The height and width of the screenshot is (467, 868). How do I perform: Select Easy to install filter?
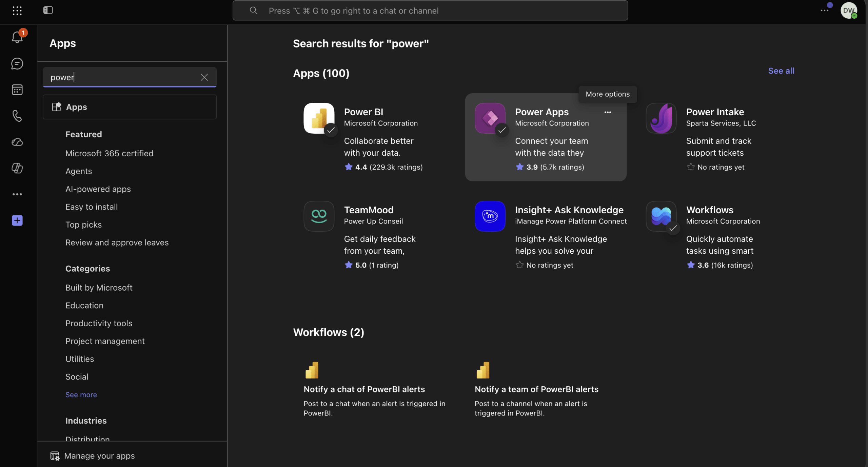(92, 207)
